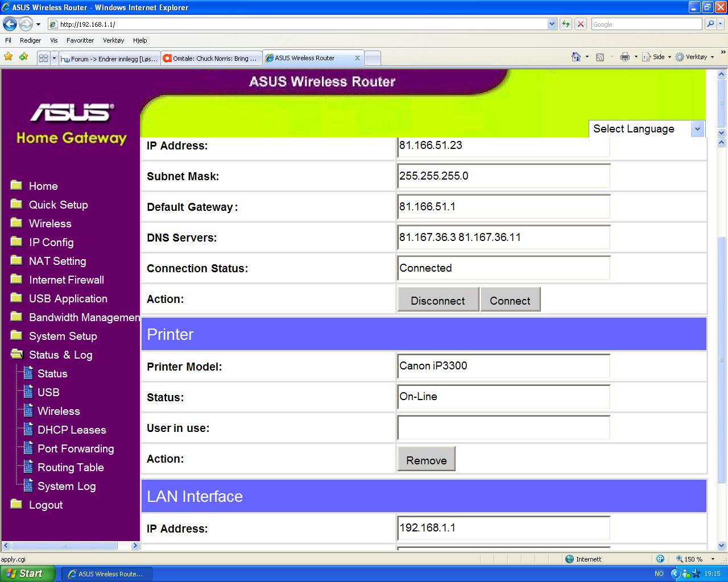Open the Home button dropdown arrow
728x582 pixels.
tap(587, 57)
